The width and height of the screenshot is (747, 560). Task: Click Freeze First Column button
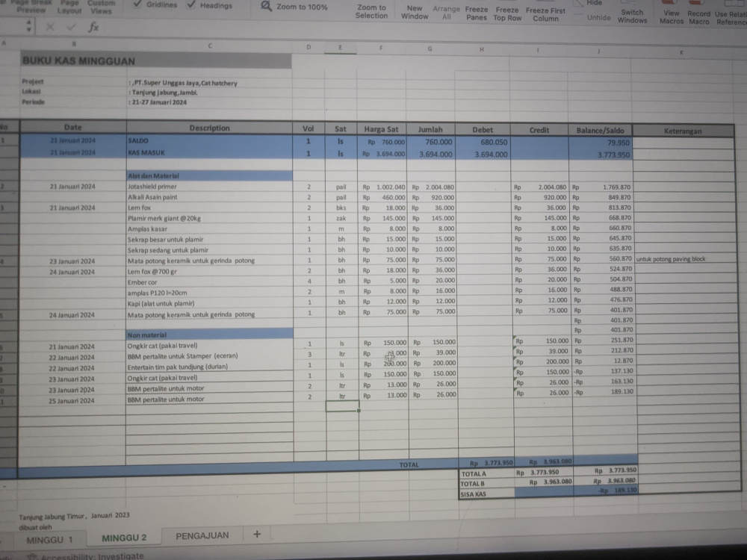545,14
